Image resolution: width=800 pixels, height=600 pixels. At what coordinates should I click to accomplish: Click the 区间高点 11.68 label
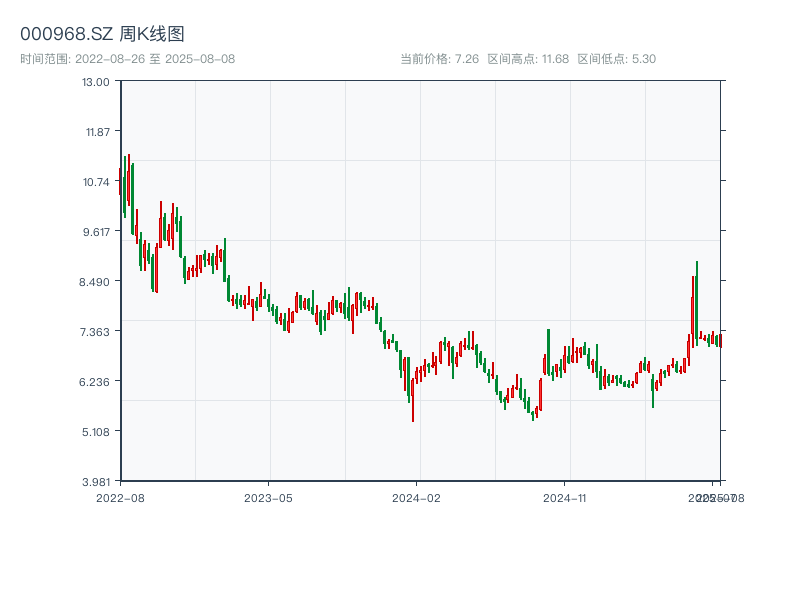528,59
